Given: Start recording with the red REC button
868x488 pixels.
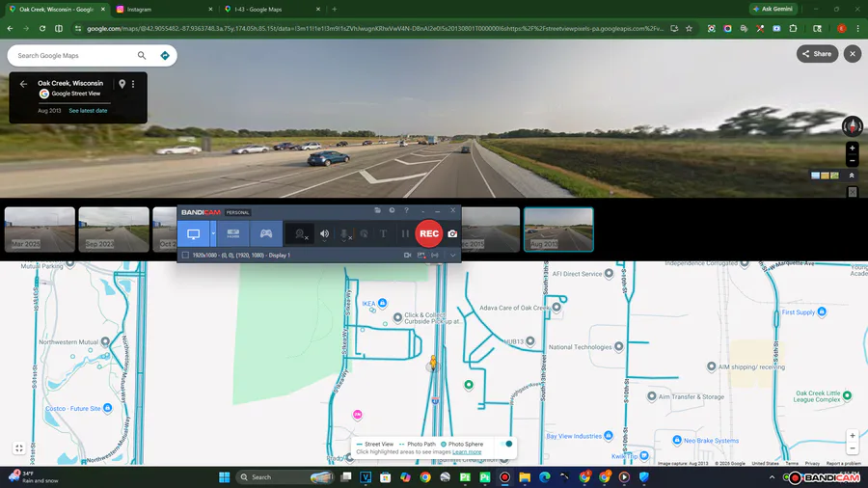Looking at the screenshot, I should pyautogui.click(x=429, y=233).
